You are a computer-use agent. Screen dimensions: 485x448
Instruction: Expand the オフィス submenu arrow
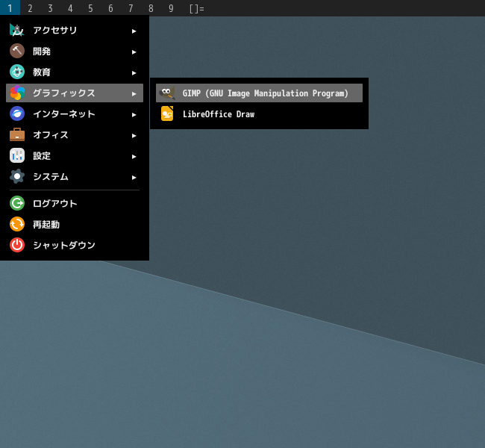[134, 136]
